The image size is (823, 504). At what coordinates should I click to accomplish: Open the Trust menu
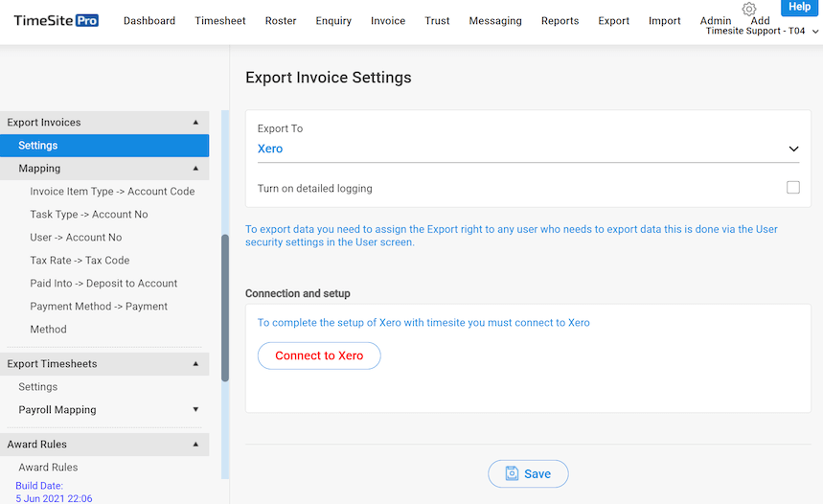click(437, 20)
